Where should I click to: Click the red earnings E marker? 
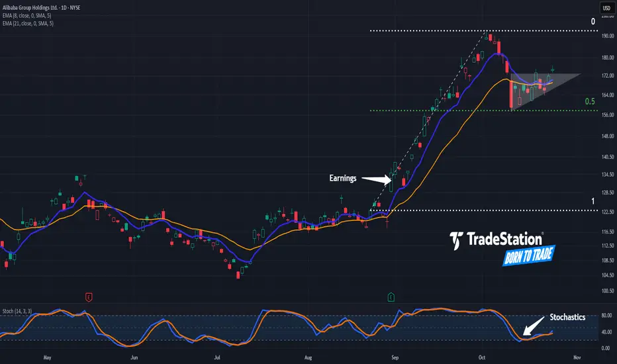click(x=89, y=297)
